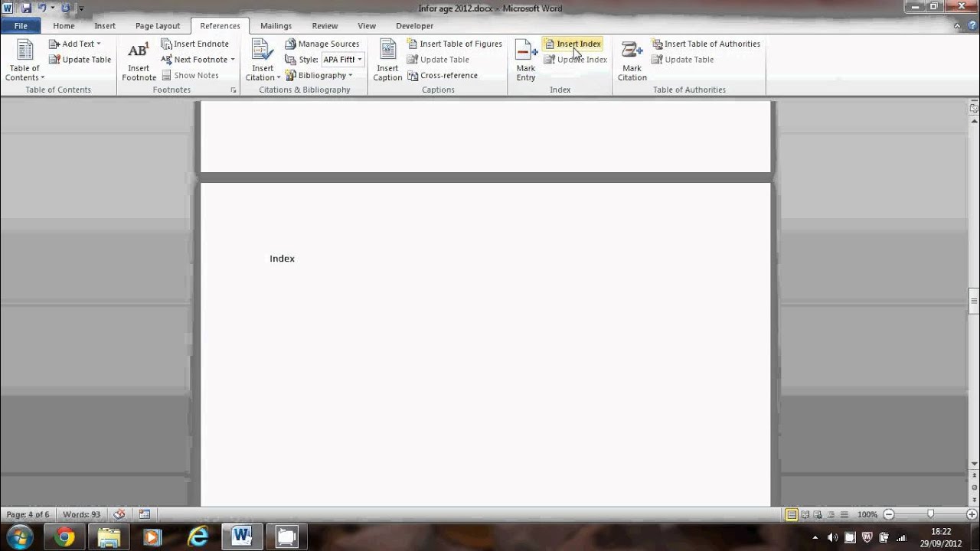The width and height of the screenshot is (980, 551).
Task: Click the zoom out minus button
Action: 889,515
